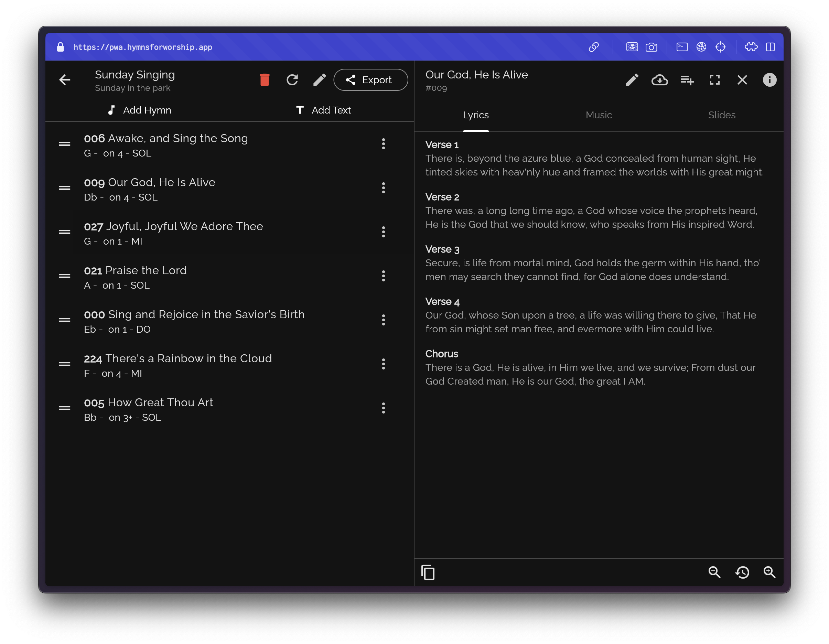Open options menu for There's a Rainbow in the Cloud

click(384, 364)
